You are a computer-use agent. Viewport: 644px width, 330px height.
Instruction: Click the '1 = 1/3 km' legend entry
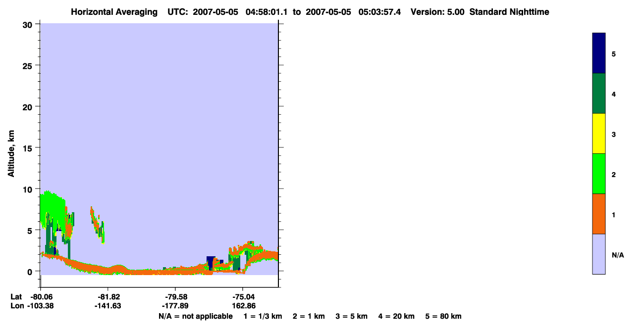263,316
